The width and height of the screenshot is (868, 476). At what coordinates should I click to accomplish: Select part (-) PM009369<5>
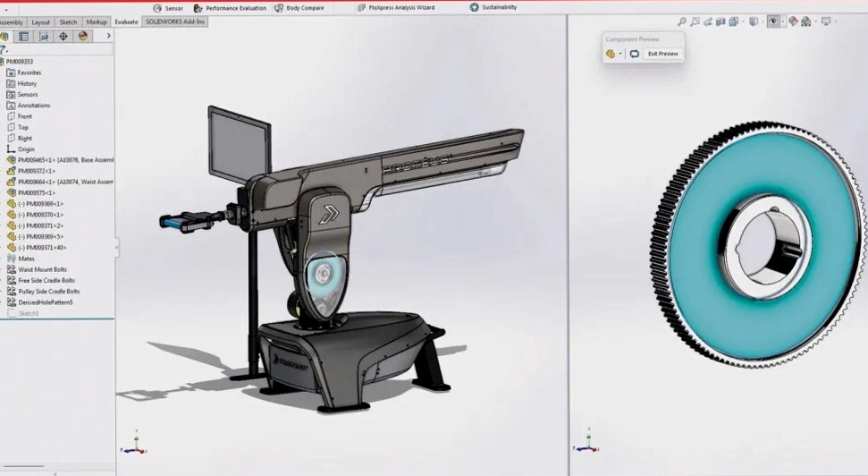point(35,236)
